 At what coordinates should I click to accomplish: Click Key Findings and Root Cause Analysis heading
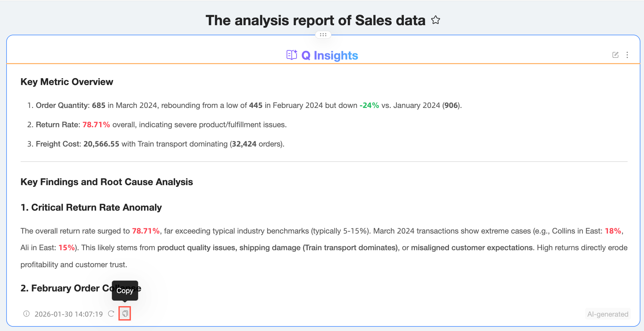click(107, 182)
